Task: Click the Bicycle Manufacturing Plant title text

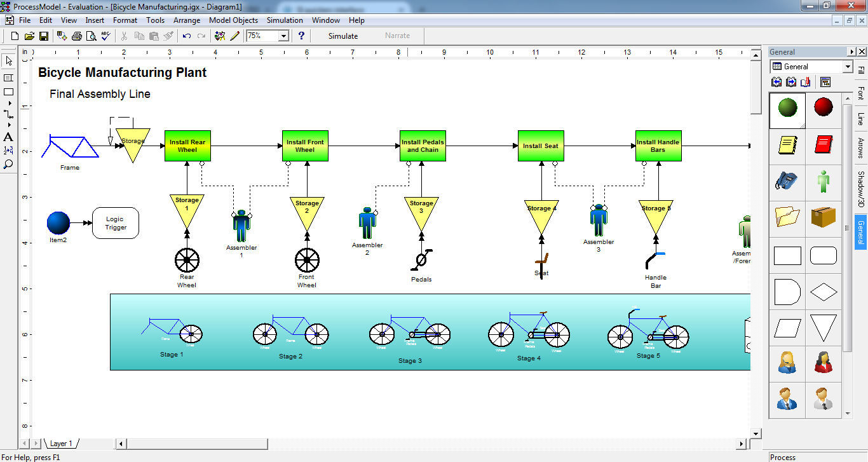Action: pos(123,72)
